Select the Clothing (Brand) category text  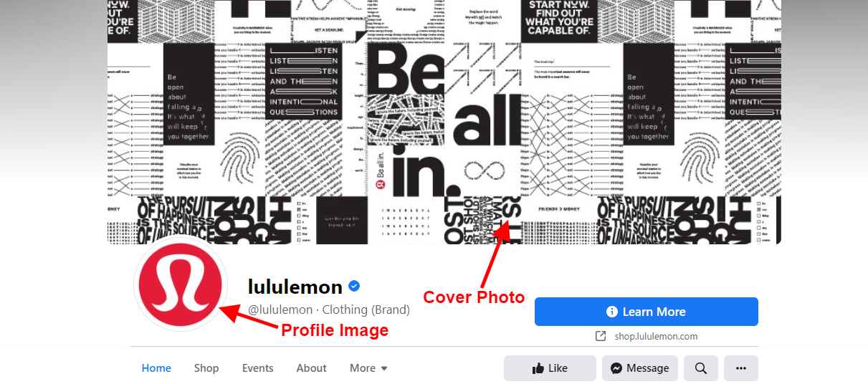(x=366, y=309)
